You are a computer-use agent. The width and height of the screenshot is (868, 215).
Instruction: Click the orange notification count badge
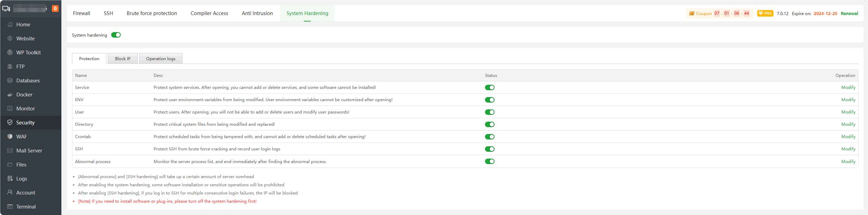click(x=55, y=9)
